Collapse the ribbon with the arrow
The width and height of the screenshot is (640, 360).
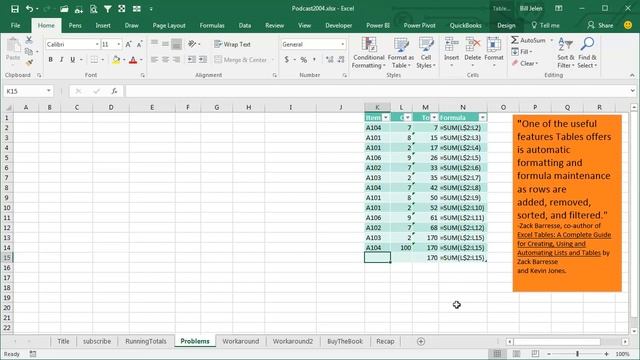click(x=632, y=75)
